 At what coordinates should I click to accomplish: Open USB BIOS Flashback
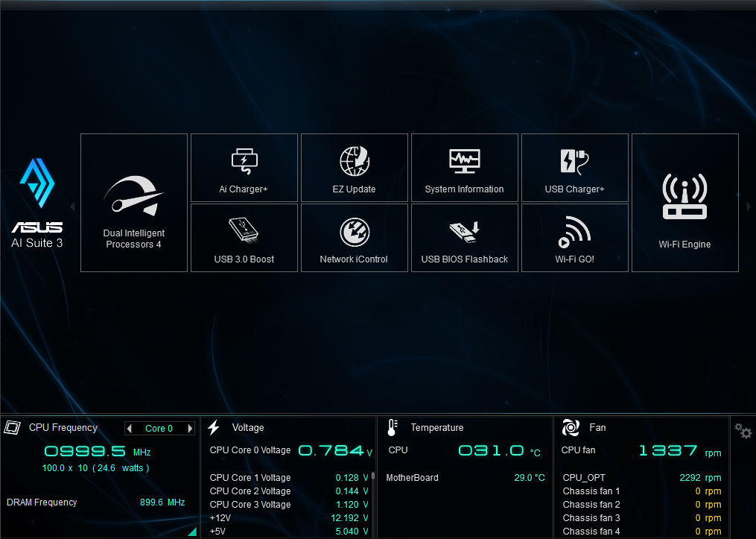[464, 238]
